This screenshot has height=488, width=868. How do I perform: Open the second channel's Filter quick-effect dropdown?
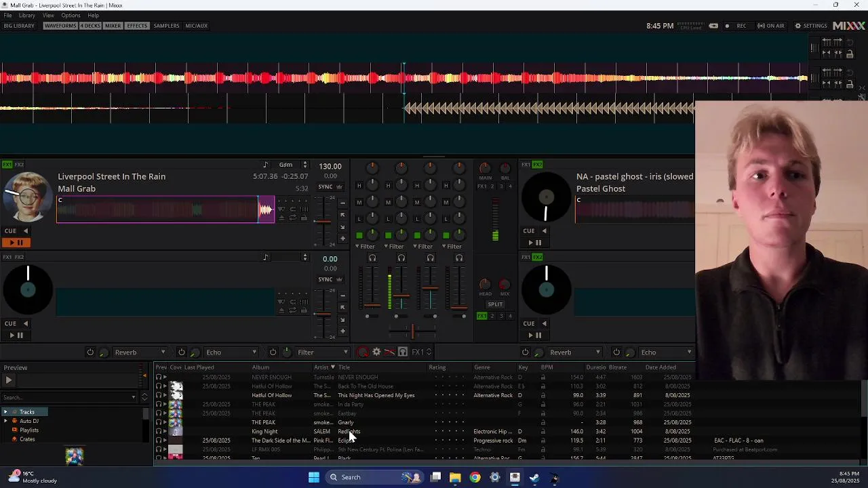(394, 246)
